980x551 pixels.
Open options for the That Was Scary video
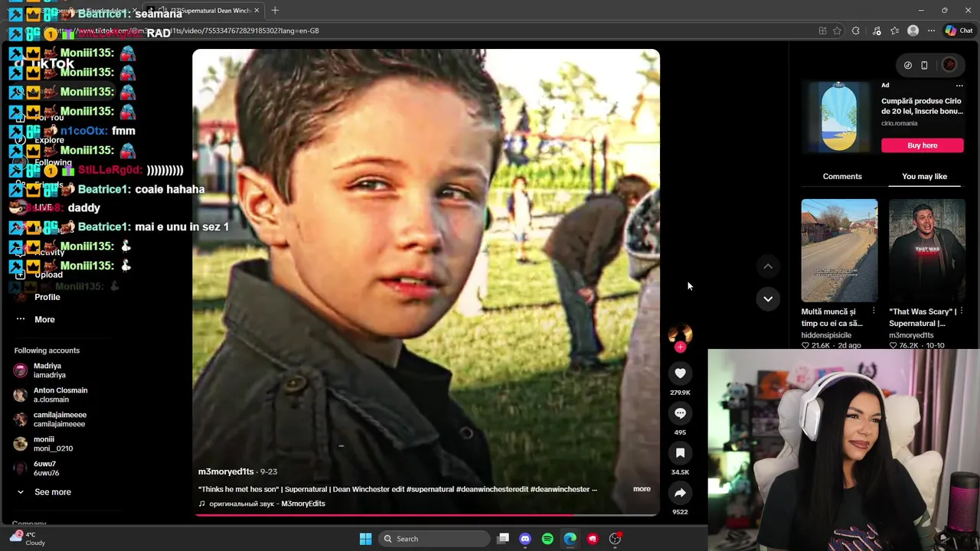point(961,311)
